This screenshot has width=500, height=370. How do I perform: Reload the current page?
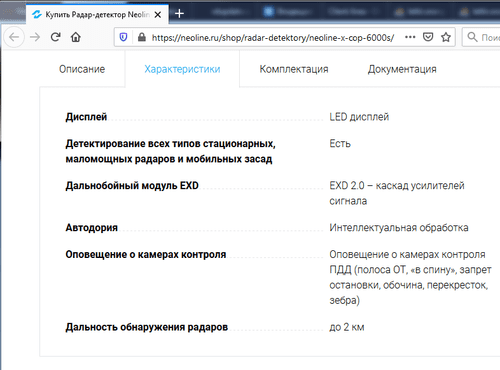coord(56,37)
